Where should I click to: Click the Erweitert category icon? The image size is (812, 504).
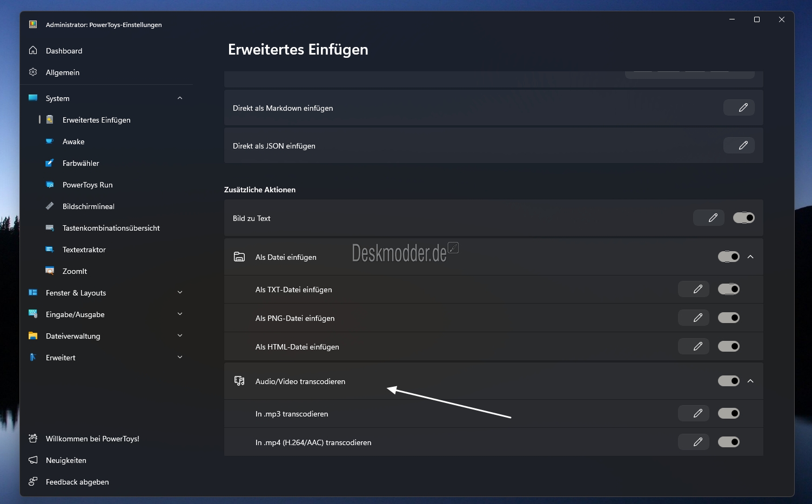33,357
